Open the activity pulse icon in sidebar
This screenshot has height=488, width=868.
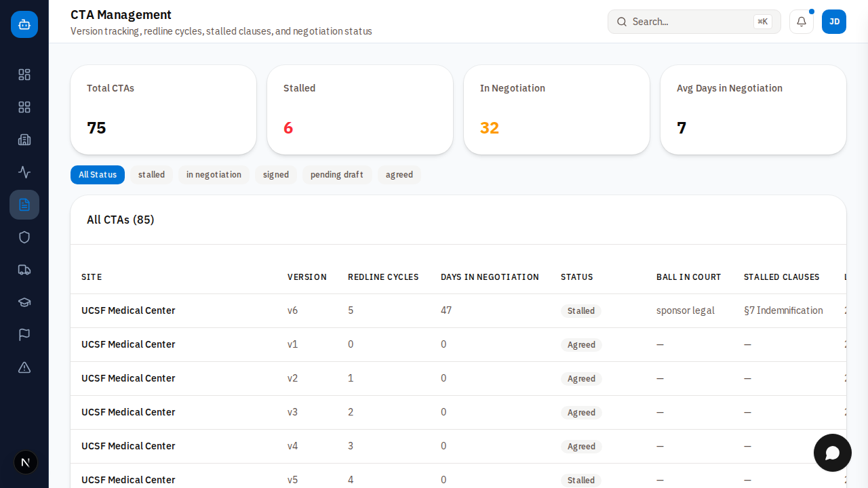point(24,172)
